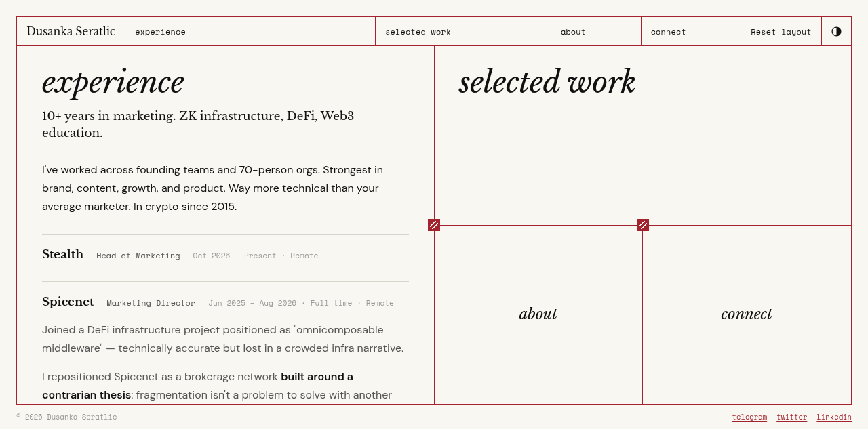Toggle the dark mode contrast icon
The height and width of the screenshot is (429, 868).
(x=836, y=31)
